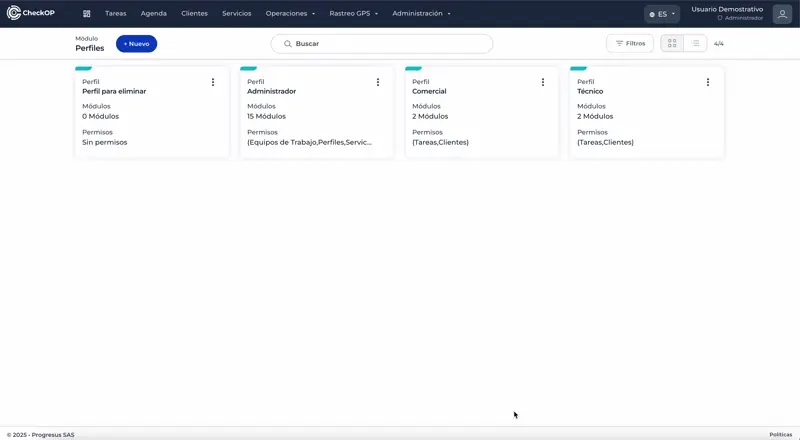Image resolution: width=800 pixels, height=440 pixels.
Task: Click the 4/4 results counter
Action: [718, 44]
